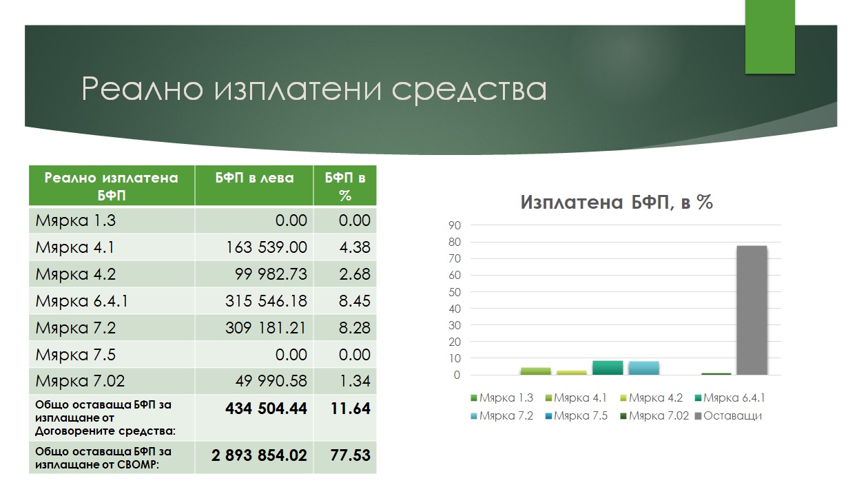Click the bold total 2 893 854.02
Image resolution: width=868 pixels, height=485 pixels.
click(x=258, y=455)
